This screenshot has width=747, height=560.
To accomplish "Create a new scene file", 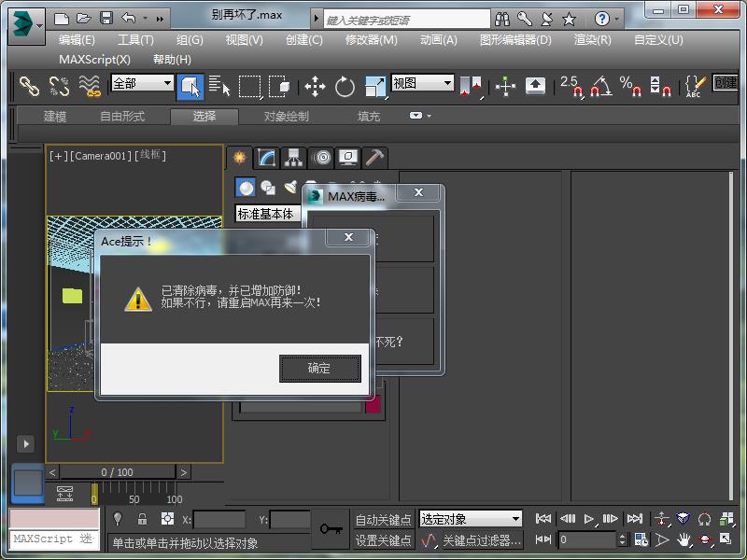I will [x=62, y=19].
